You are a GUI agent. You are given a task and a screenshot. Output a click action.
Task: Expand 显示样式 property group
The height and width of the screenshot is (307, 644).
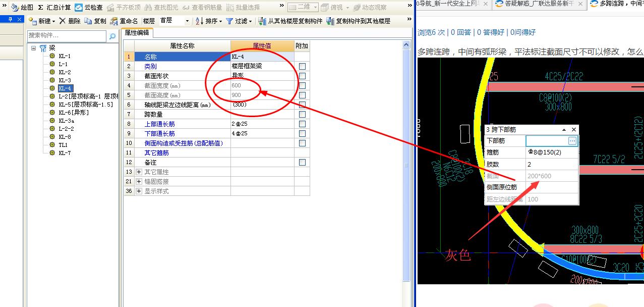click(x=139, y=191)
